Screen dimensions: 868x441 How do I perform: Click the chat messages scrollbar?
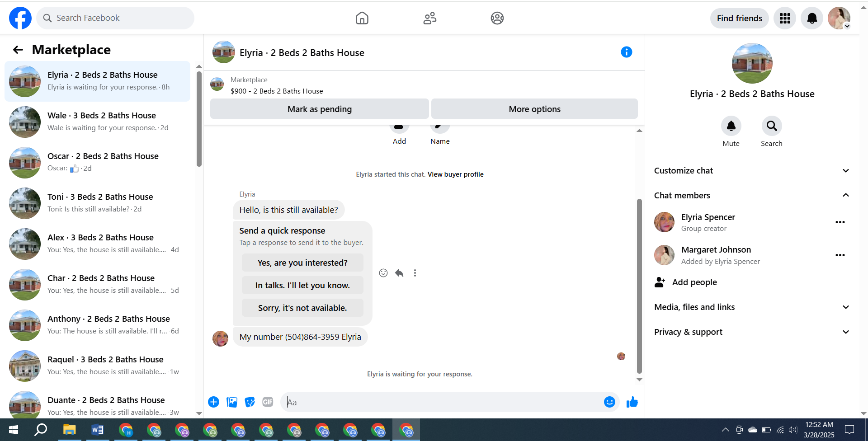(639, 286)
